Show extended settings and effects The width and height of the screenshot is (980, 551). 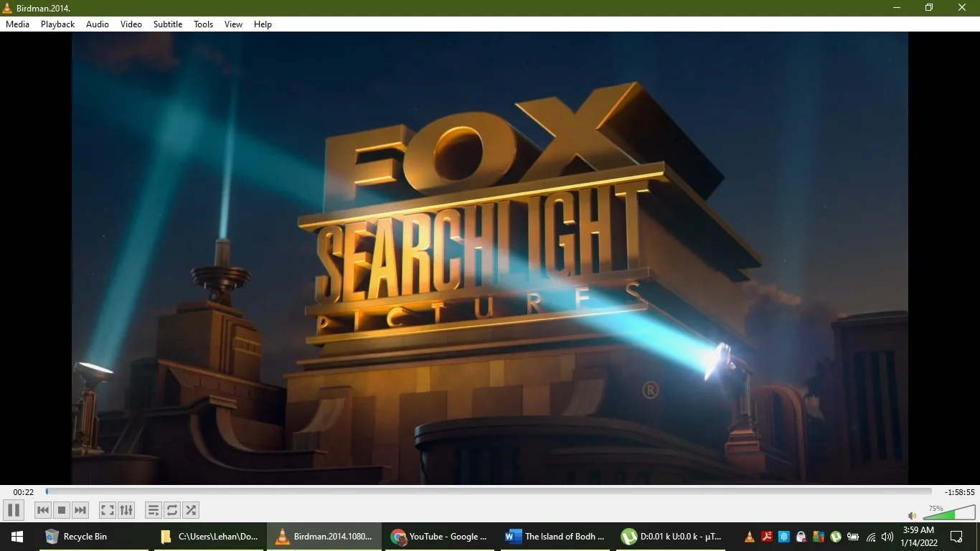(x=126, y=510)
